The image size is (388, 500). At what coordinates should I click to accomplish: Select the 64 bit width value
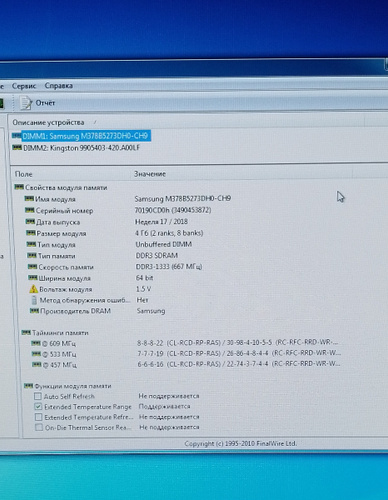tap(145, 277)
